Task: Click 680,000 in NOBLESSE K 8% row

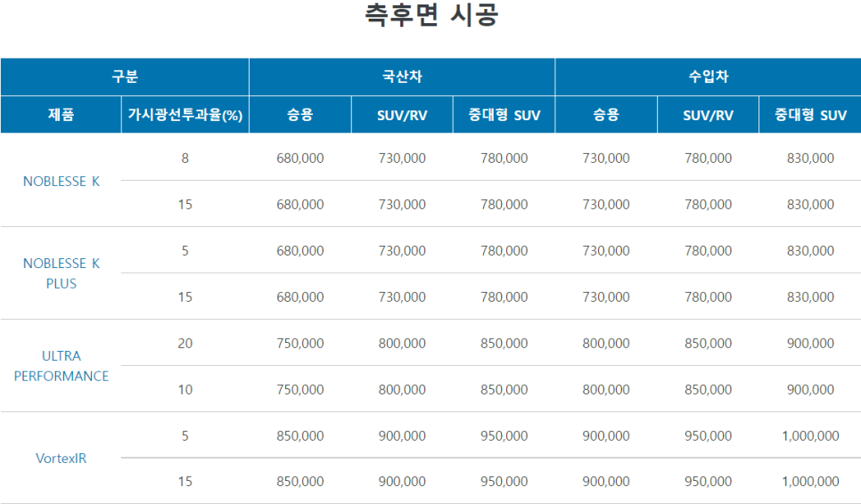Action: (300, 159)
